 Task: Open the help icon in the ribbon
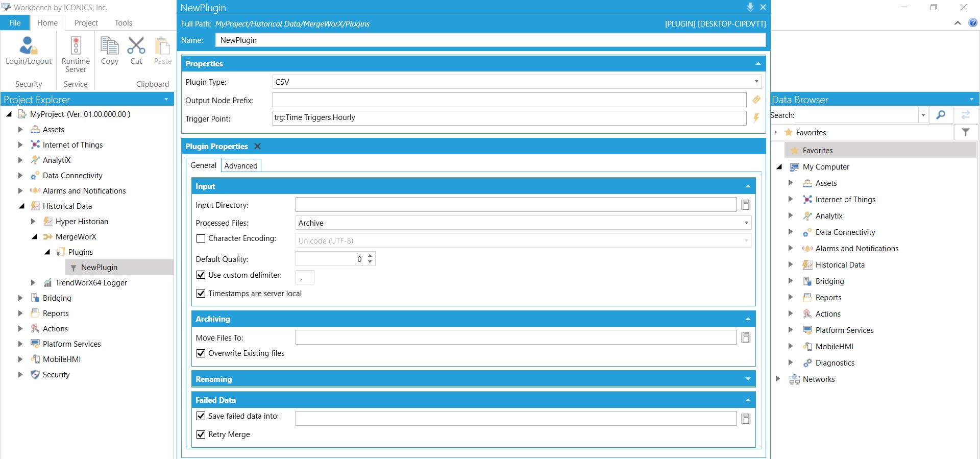[x=973, y=23]
